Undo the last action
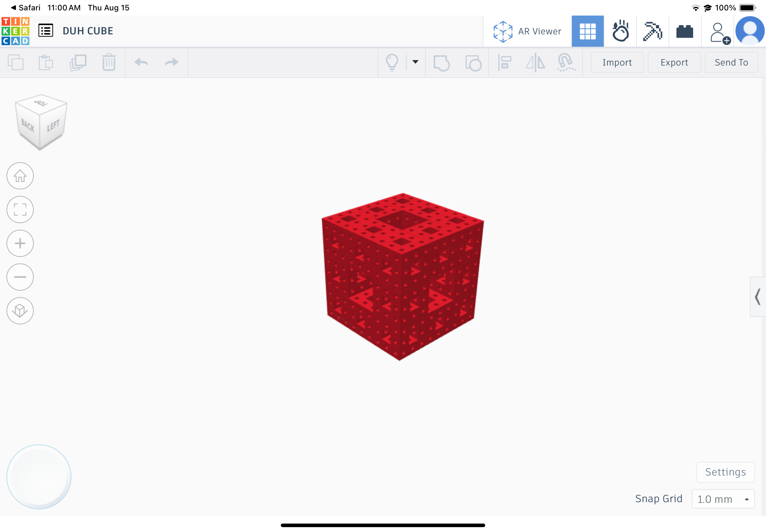This screenshot has height=532, width=766. click(141, 62)
